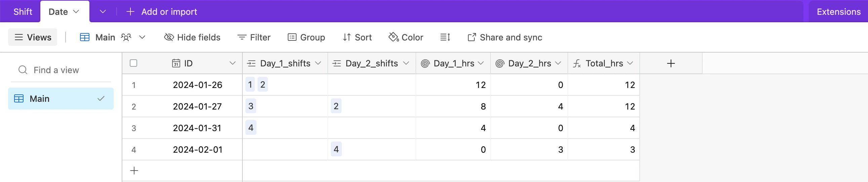Screen dimensions: 868x182
Task: Click the Share and sync icon
Action: [472, 37]
